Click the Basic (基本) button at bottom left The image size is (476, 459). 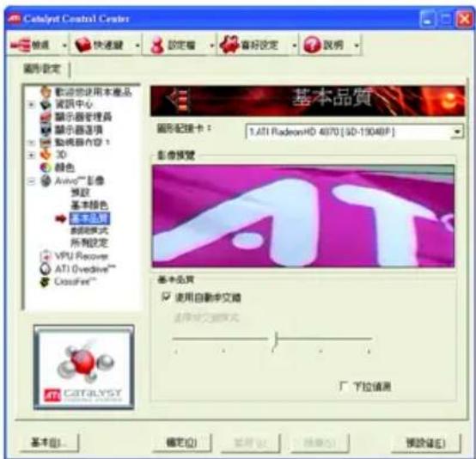pyautogui.click(x=50, y=443)
